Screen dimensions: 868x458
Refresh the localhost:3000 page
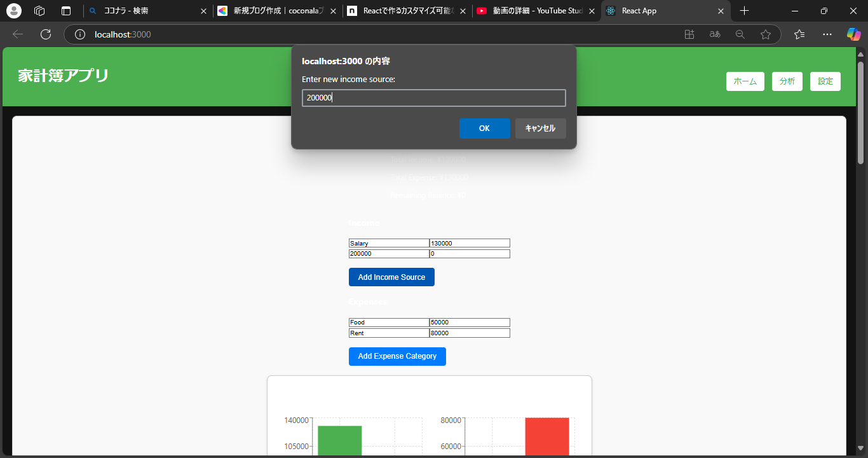click(45, 34)
